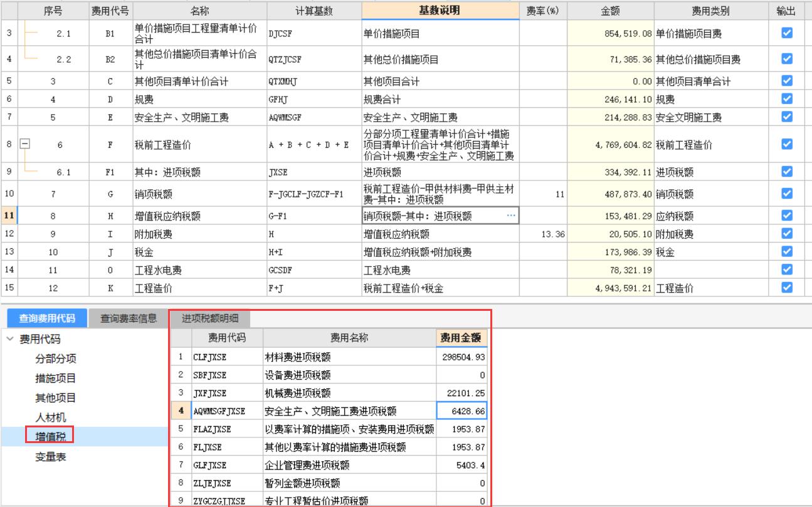Screen dimensions: 812x507
Task: Toggle output checkbox for 其他总价措施项目费 row
Action: 787,59
